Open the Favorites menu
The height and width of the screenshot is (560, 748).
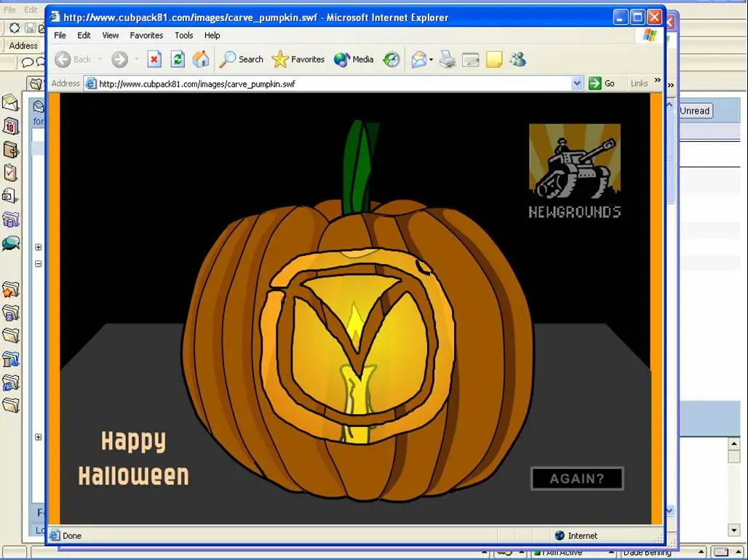tap(146, 35)
